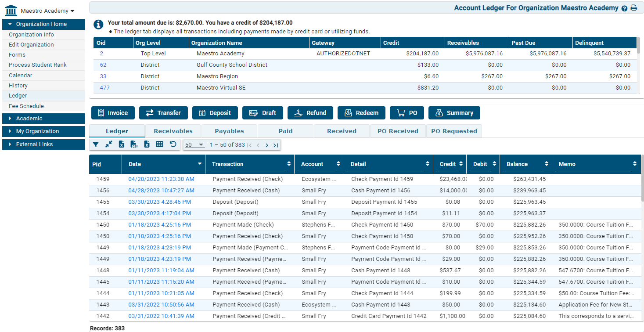Switch to the Receivables tab
Screen dimensions: 644x332
click(x=173, y=131)
